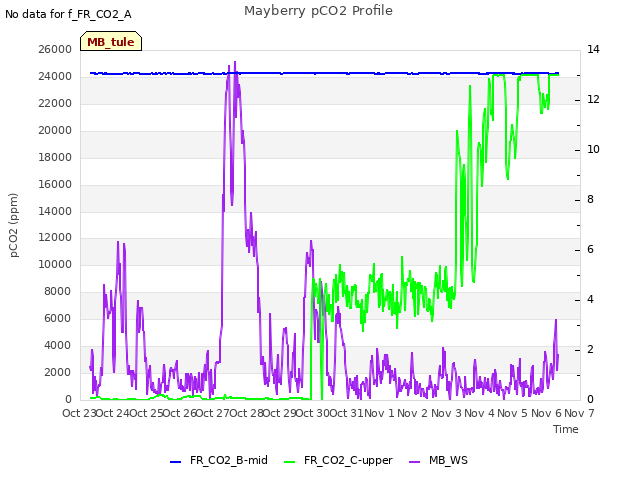Click the Nov 3 x-axis date label

coord(446,413)
